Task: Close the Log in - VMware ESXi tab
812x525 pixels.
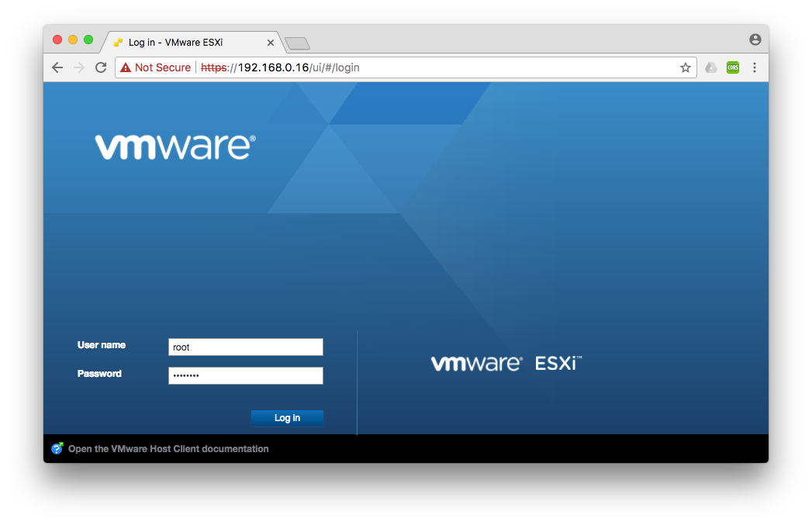Action: point(271,43)
